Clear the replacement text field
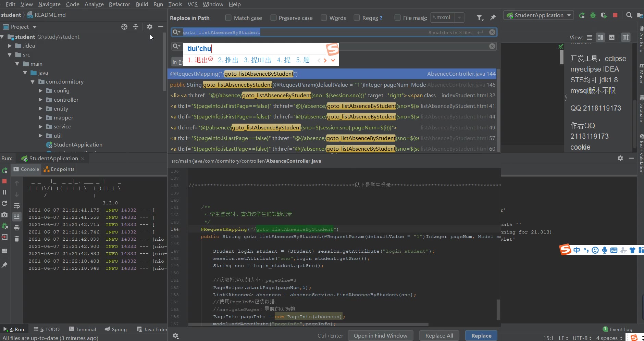Image resolution: width=644 pixels, height=341 pixels. (x=492, y=46)
